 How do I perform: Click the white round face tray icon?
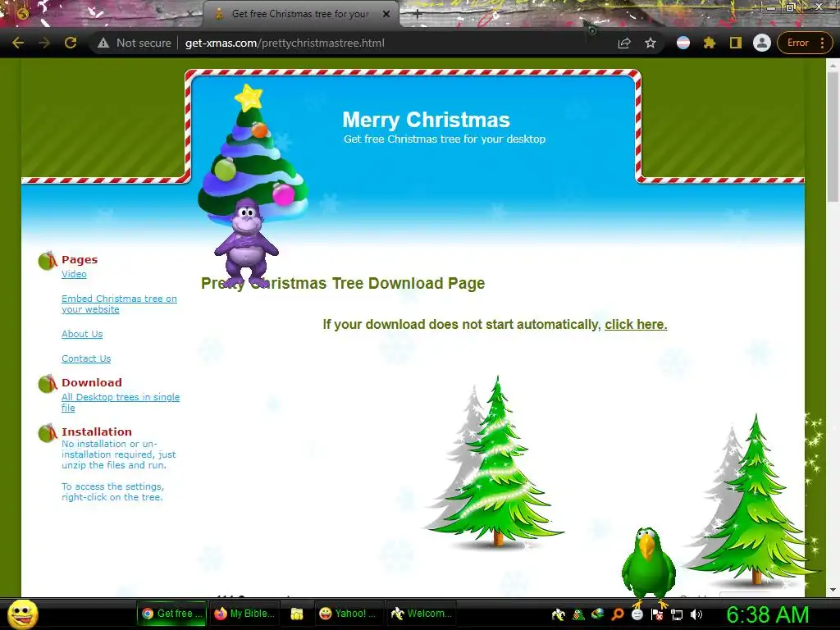(x=637, y=614)
